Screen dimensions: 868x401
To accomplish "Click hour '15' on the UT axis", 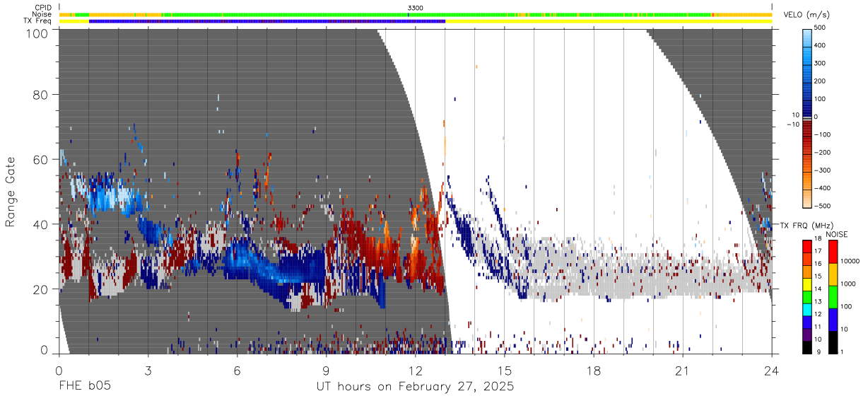I will click(505, 371).
